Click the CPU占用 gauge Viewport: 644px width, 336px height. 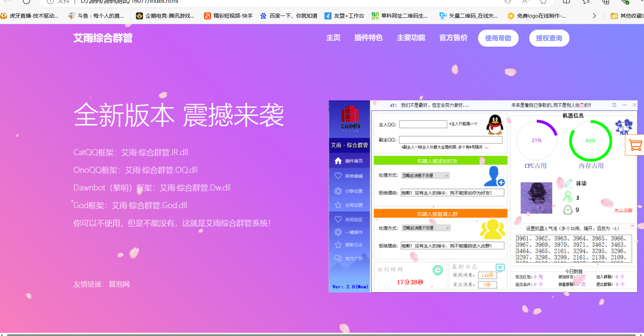click(536, 140)
